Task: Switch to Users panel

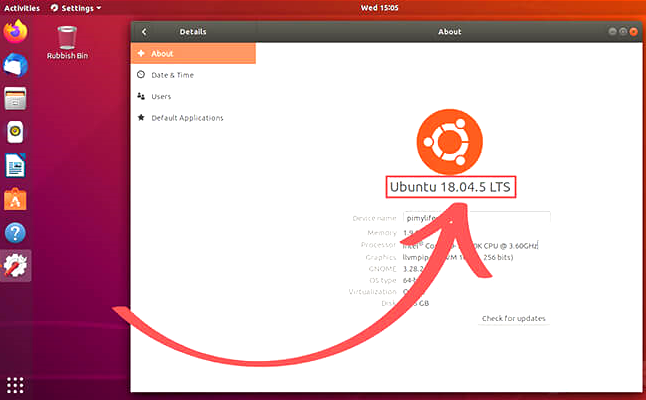Action: click(x=193, y=96)
